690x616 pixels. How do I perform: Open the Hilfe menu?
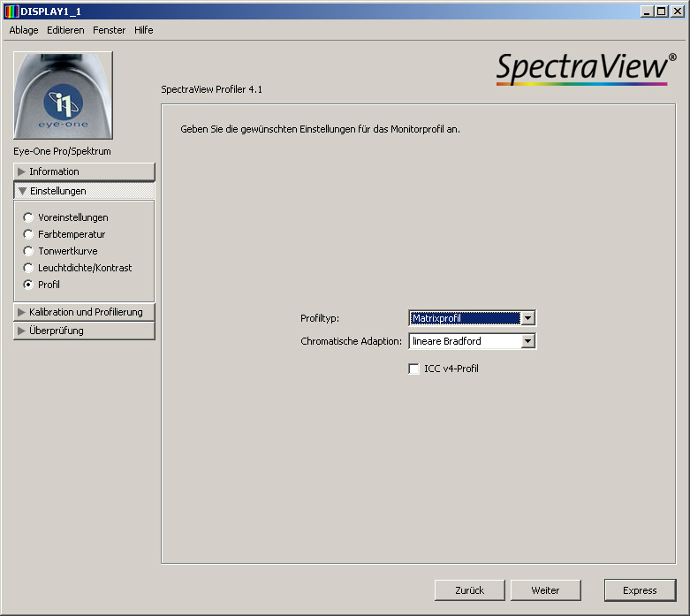click(144, 30)
